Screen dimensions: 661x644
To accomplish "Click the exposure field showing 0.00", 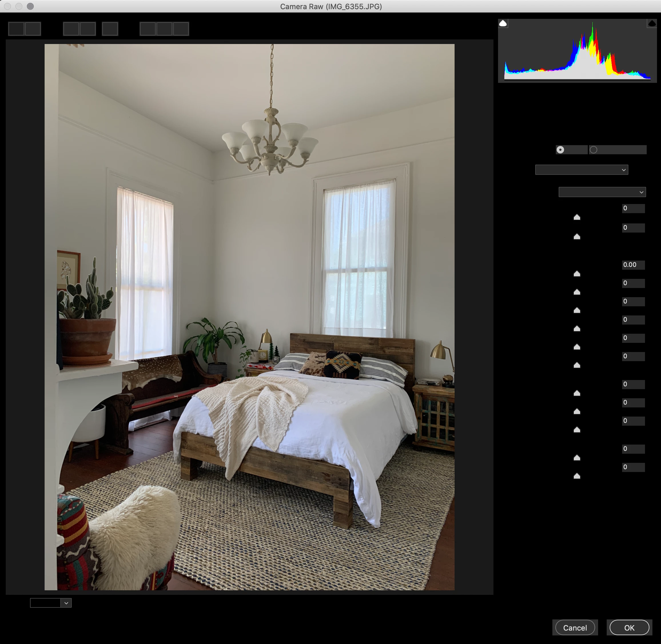I will pos(633,265).
